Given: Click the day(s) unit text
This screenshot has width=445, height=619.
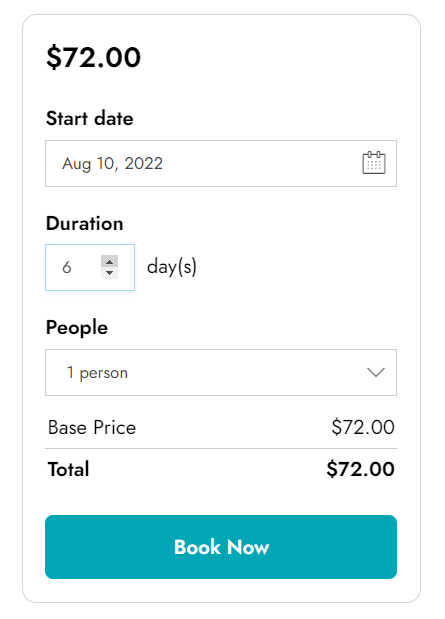Looking at the screenshot, I should [172, 267].
